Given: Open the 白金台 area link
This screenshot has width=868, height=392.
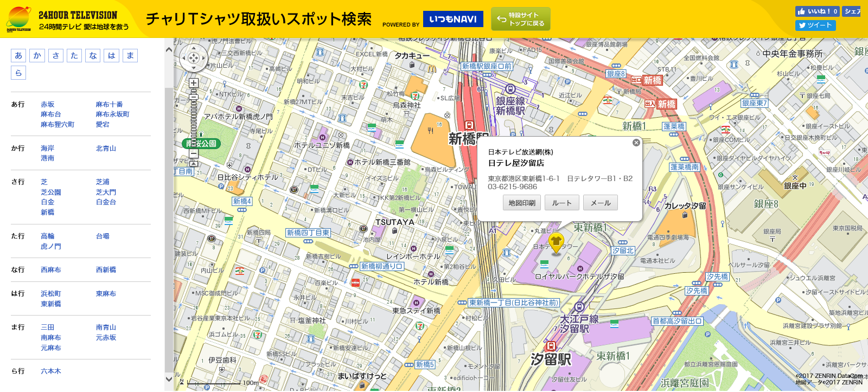Looking at the screenshot, I should pyautogui.click(x=106, y=202).
